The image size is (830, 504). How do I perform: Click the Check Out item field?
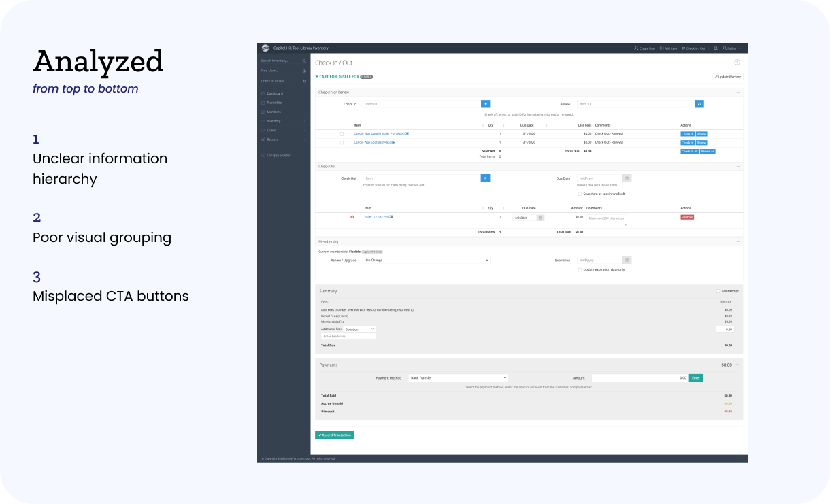tap(422, 178)
